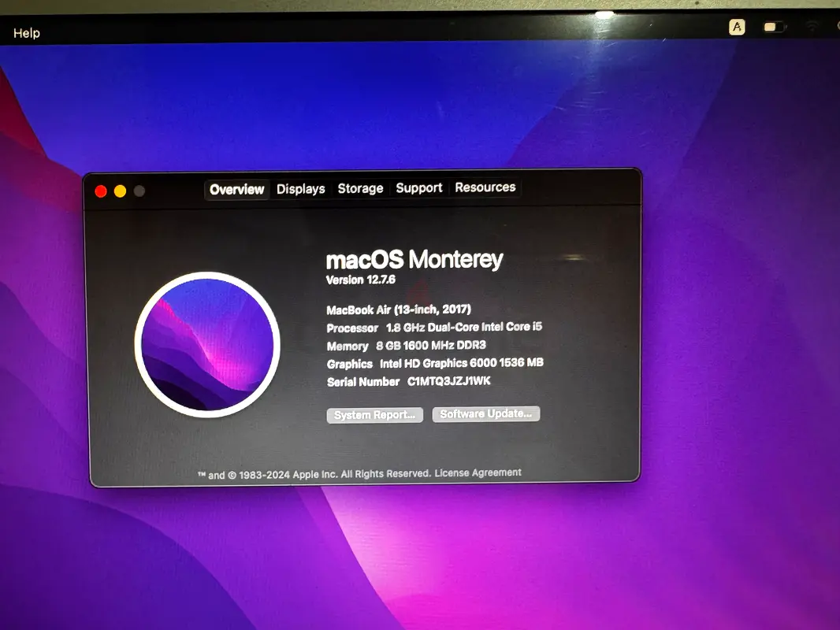Click the Wi-Fi status icon
The height and width of the screenshot is (630, 840).
coord(812,26)
